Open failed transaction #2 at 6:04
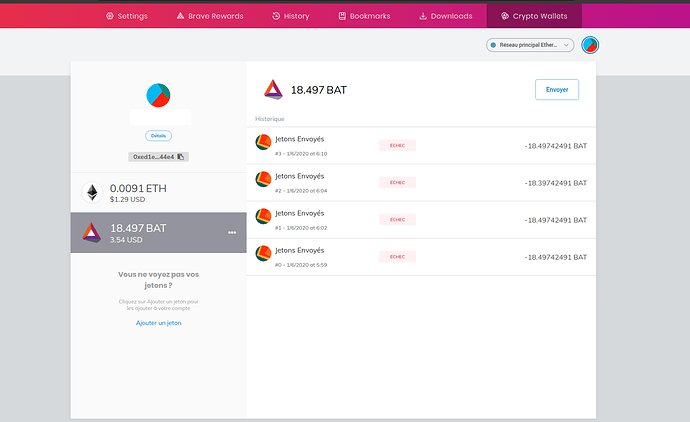The width and height of the screenshot is (690, 422). (421, 183)
